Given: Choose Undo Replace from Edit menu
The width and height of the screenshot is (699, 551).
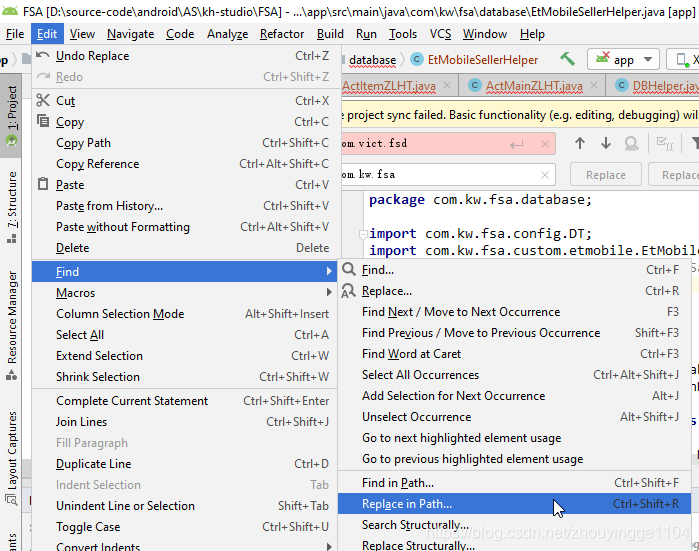Looking at the screenshot, I should point(184,56).
